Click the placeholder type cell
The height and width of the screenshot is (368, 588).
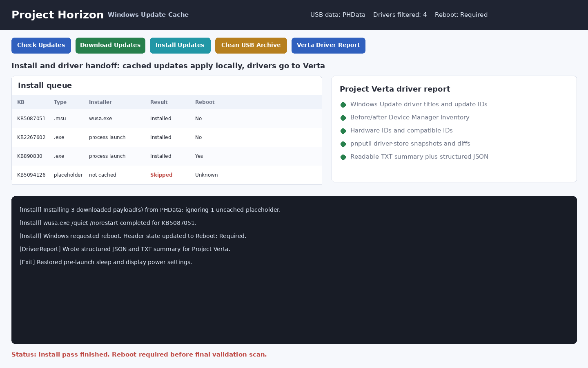[68, 175]
